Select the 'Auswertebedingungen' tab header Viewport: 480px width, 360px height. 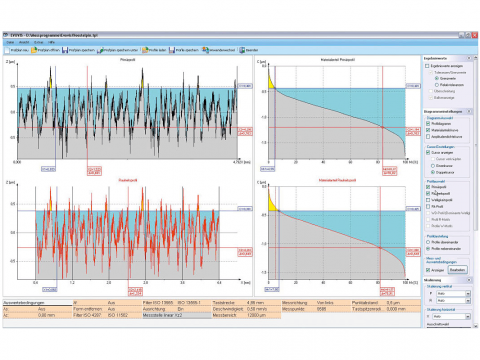tap(38, 303)
